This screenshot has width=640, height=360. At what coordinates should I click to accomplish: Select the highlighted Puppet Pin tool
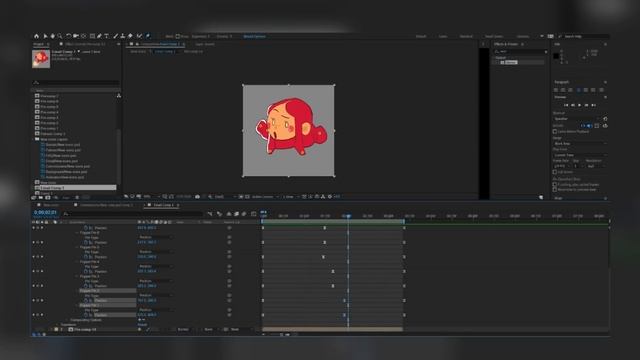[148, 36]
